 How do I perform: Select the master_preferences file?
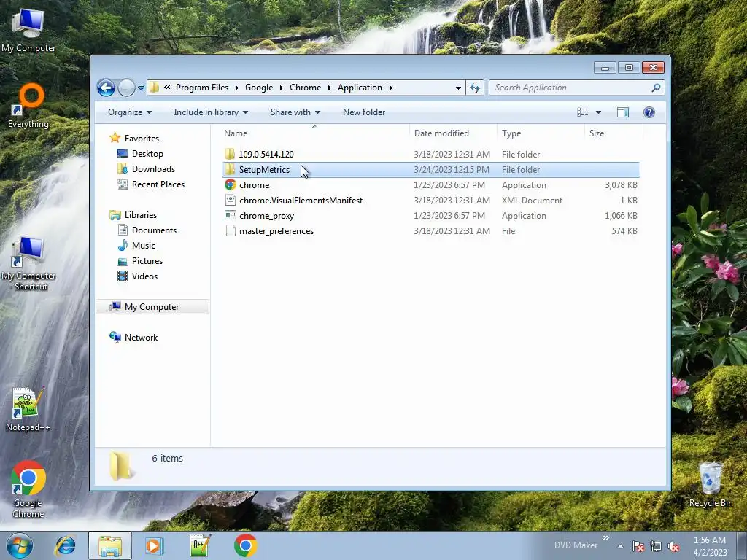[430, 231]
